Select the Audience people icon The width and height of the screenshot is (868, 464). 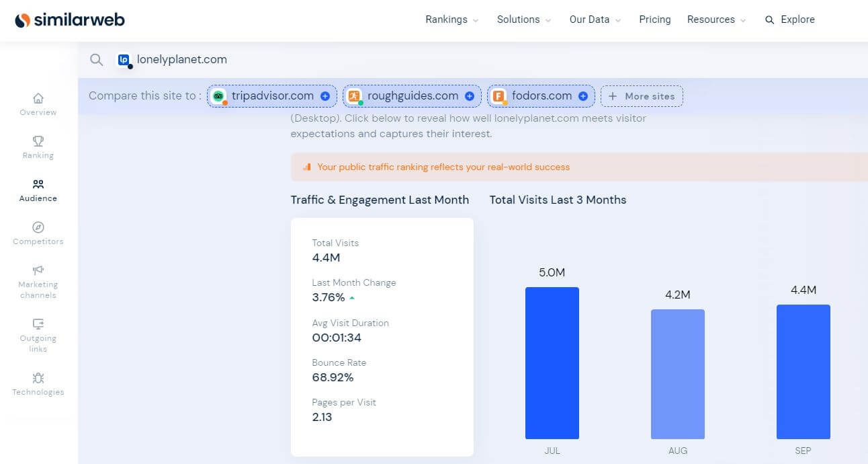(x=38, y=184)
